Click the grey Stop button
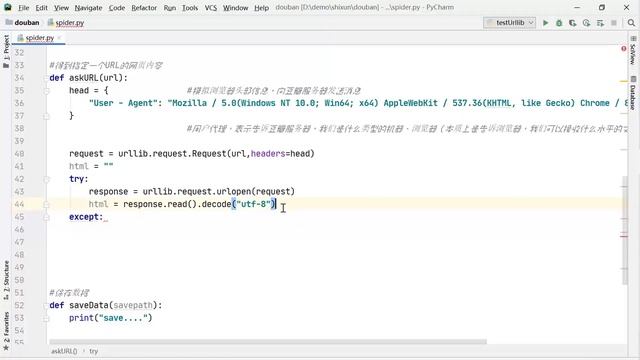The image size is (640, 360). point(613,23)
